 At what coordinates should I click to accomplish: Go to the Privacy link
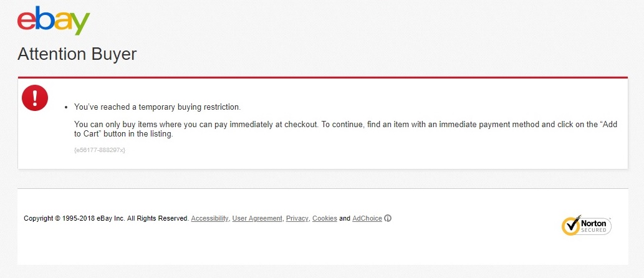tap(297, 219)
